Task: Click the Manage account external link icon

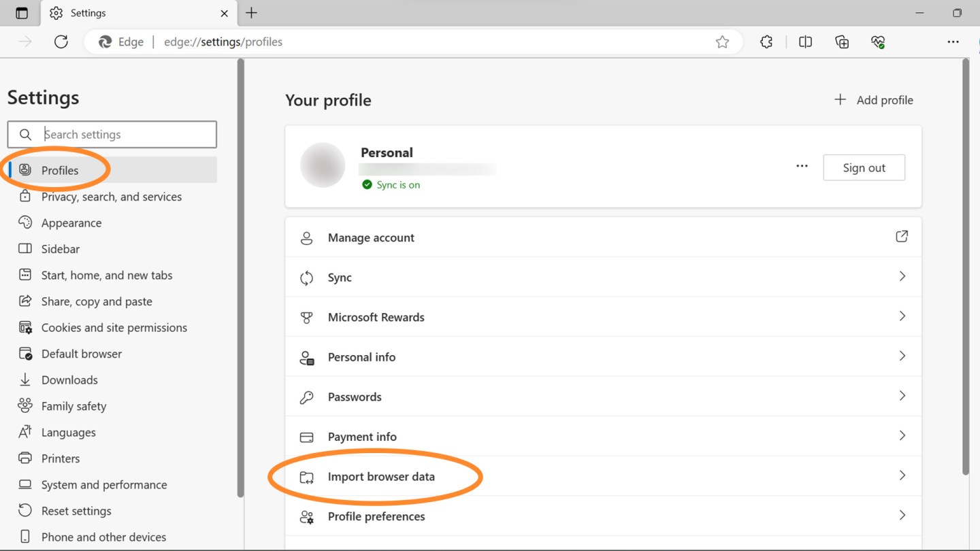Action: coord(902,236)
